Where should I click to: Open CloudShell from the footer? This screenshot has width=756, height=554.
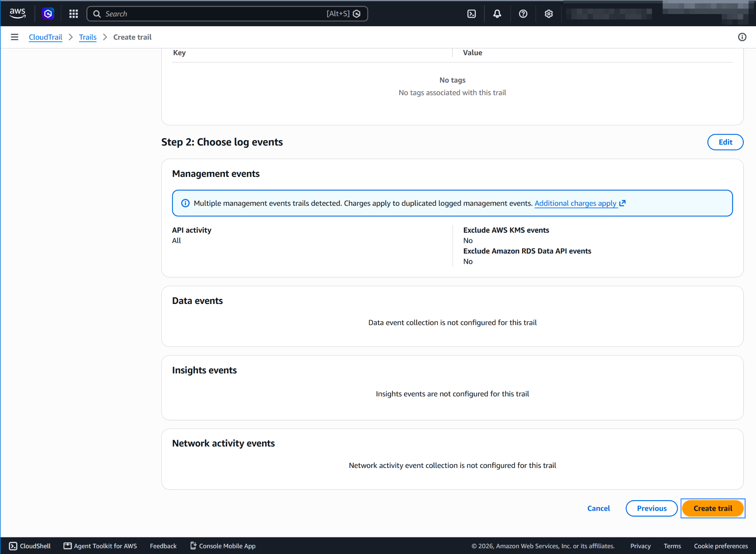tap(30, 546)
